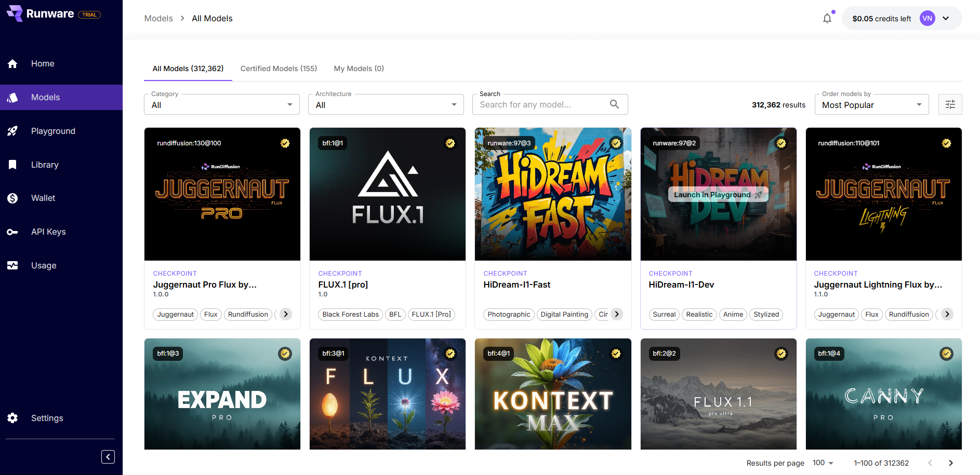Open Wallet dollar icon
The image size is (980, 475).
(x=12, y=198)
